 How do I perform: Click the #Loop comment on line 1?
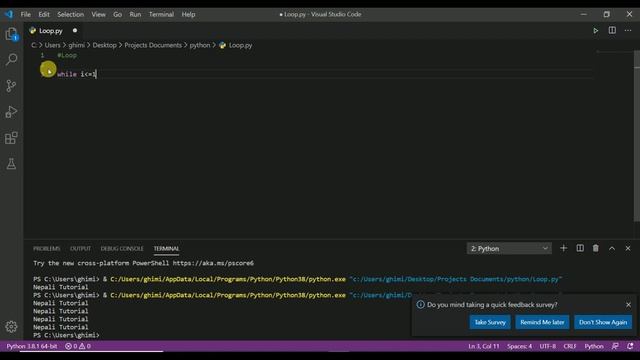coord(67,55)
